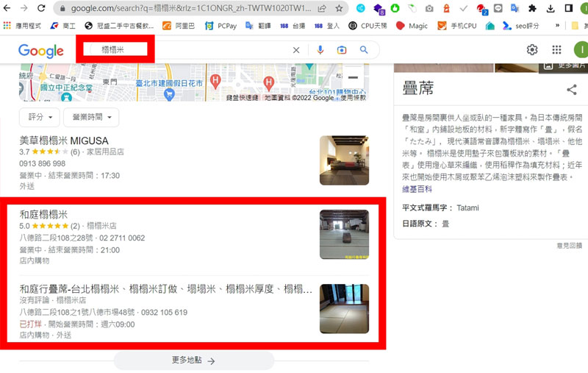Open the 營業時間 filter dropdown

(x=91, y=117)
